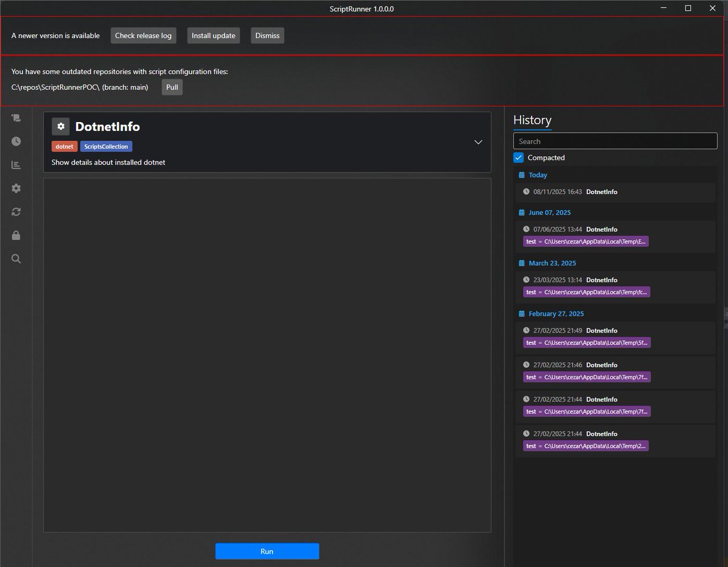Click the clock icon on the 23/03/2025 13:14 entry
The width and height of the screenshot is (728, 567).
pos(527,280)
